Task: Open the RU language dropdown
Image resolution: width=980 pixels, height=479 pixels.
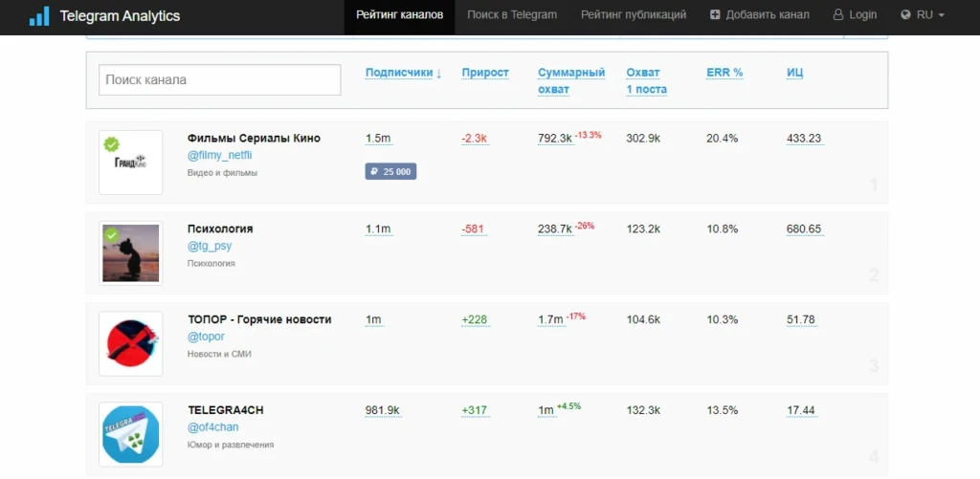Action: (923, 15)
